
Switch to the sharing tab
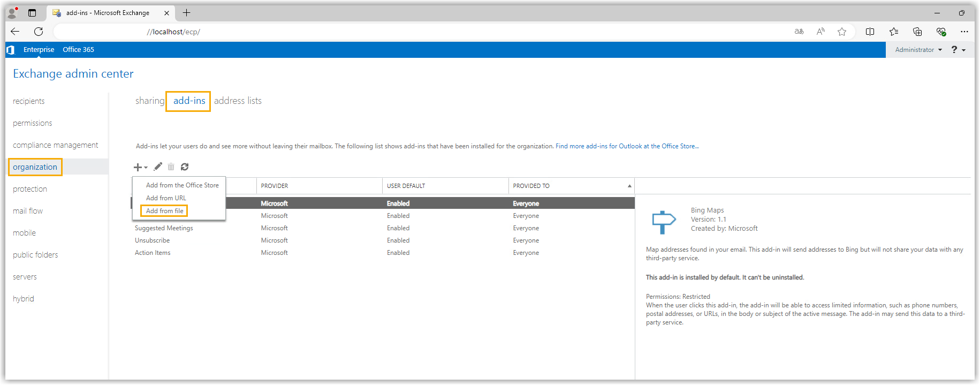[x=150, y=101]
